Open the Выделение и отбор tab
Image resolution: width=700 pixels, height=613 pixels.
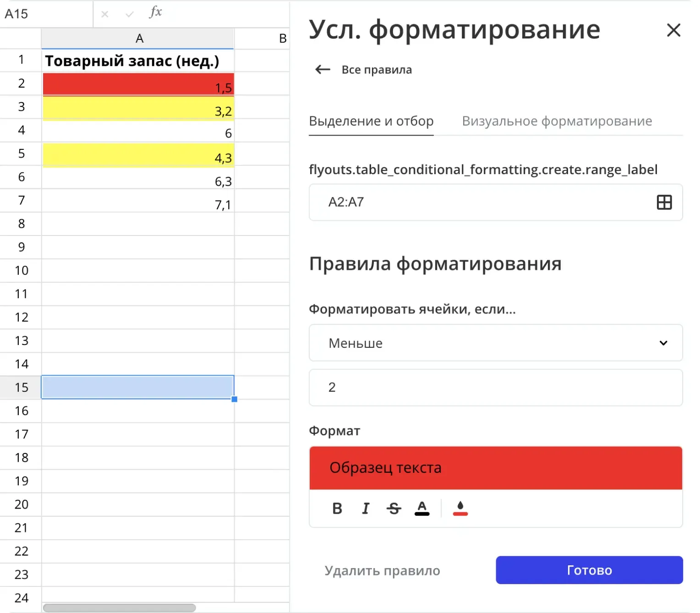(x=372, y=121)
